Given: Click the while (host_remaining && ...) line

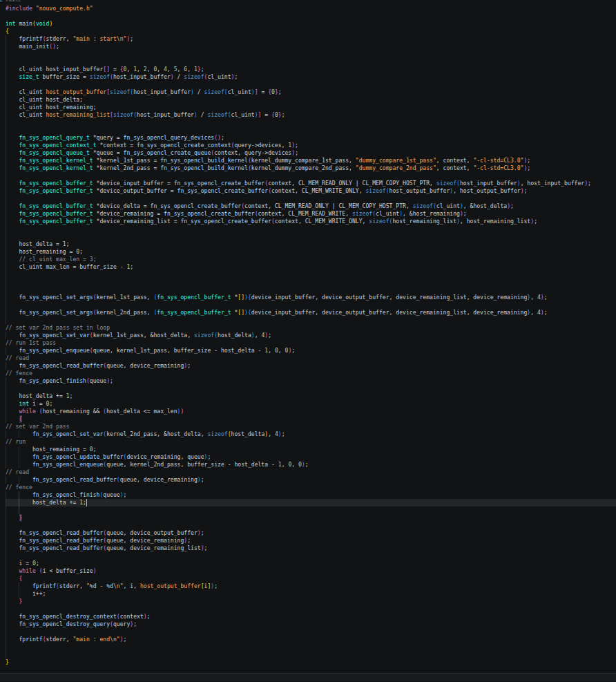Looking at the screenshot, I should [x=102, y=411].
